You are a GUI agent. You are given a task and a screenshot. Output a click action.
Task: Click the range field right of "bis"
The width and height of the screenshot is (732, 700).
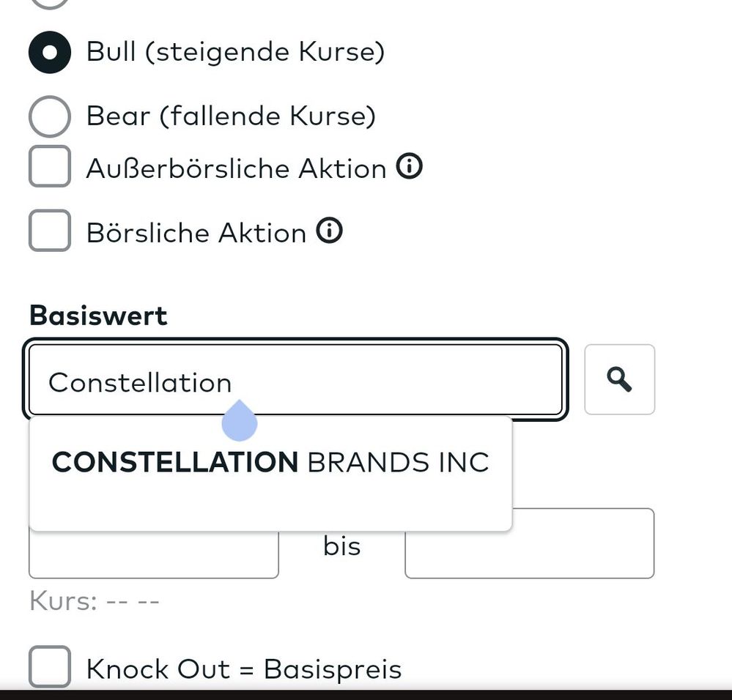pos(529,543)
